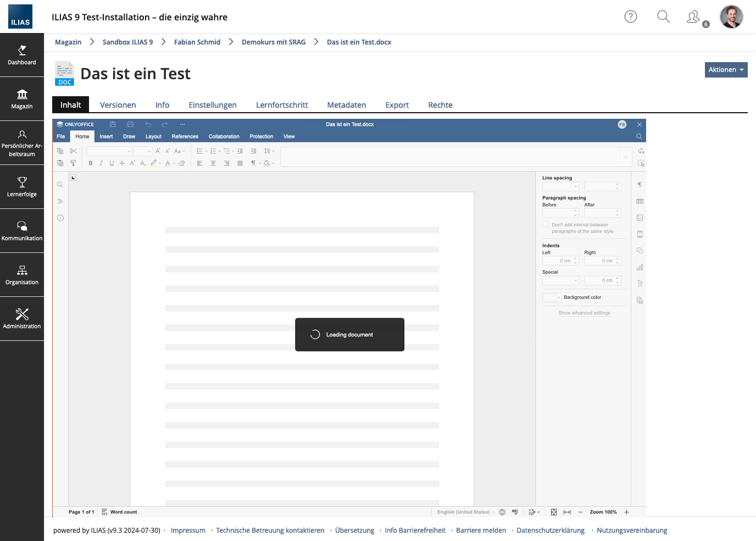Click the Cut scissors icon
This screenshot has height=541, width=756.
click(x=73, y=151)
